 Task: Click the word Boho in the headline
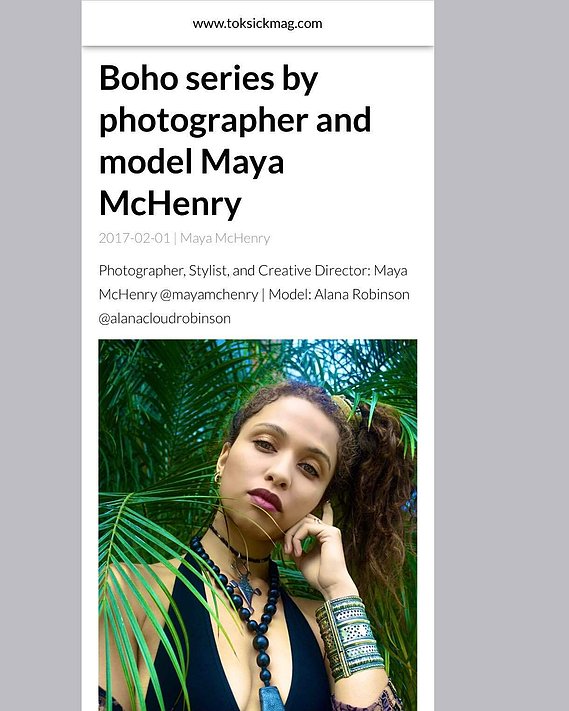138,78
